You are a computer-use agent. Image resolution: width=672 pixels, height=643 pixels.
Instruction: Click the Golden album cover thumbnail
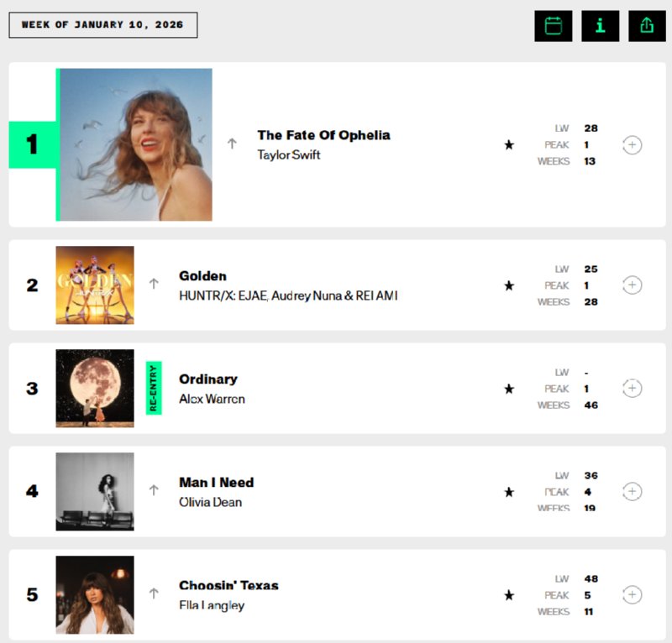(95, 285)
